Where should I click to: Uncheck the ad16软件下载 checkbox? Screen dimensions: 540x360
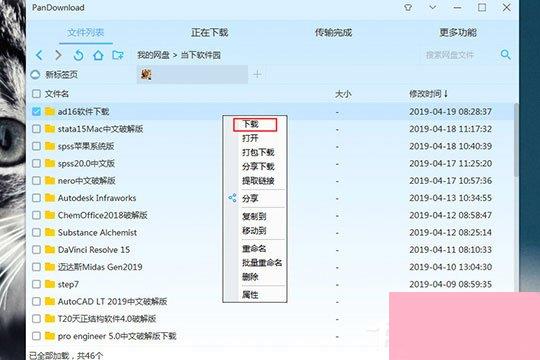click(36, 111)
